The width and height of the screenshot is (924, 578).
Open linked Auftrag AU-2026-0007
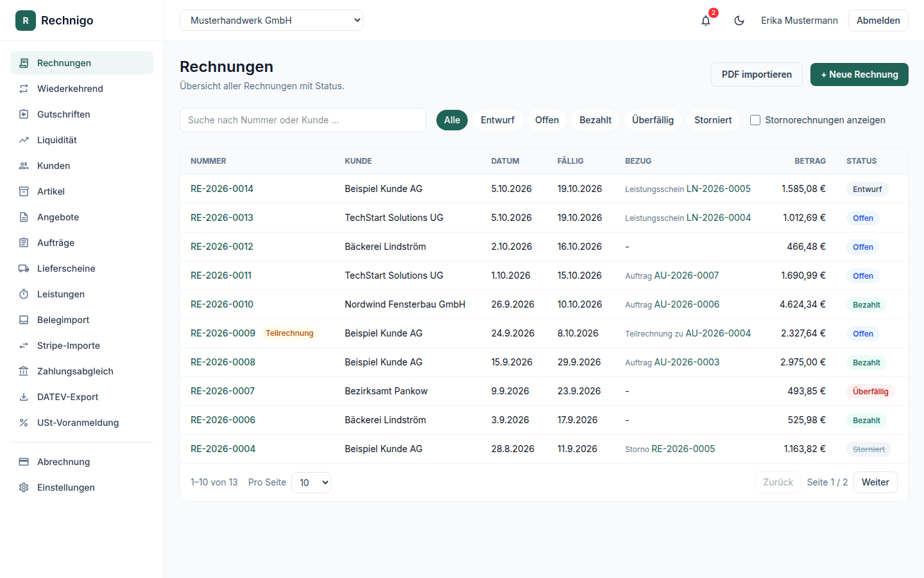point(687,276)
